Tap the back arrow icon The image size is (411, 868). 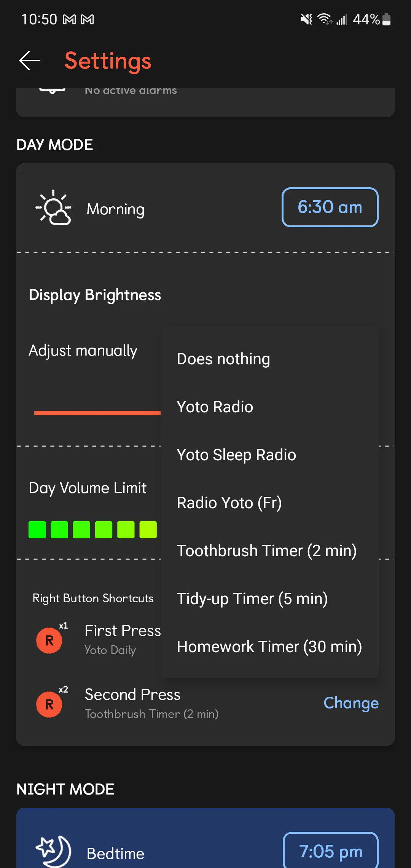point(30,61)
